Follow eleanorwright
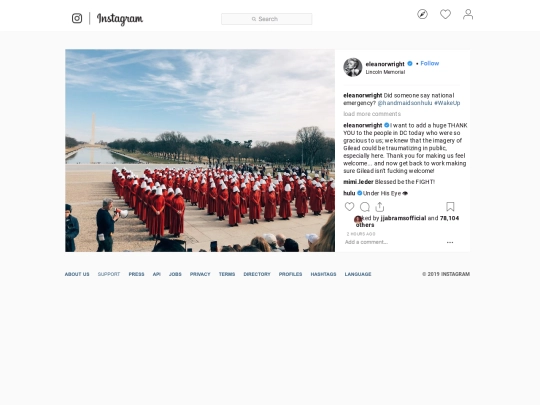This screenshot has height=405, width=540. click(x=429, y=63)
